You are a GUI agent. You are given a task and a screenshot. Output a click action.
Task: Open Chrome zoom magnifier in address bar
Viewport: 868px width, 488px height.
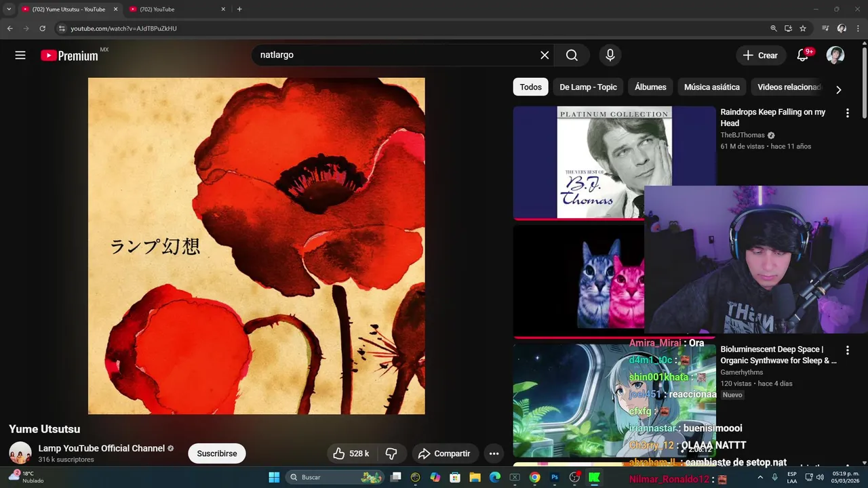(x=774, y=28)
